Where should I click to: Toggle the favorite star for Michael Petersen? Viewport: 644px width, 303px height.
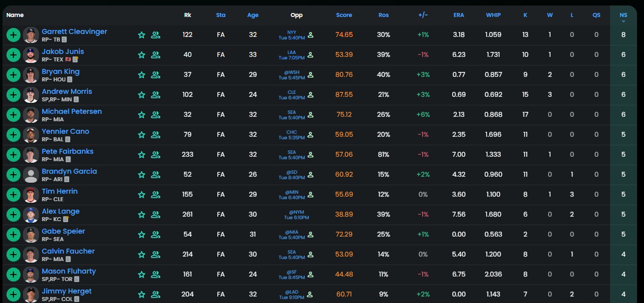point(141,115)
